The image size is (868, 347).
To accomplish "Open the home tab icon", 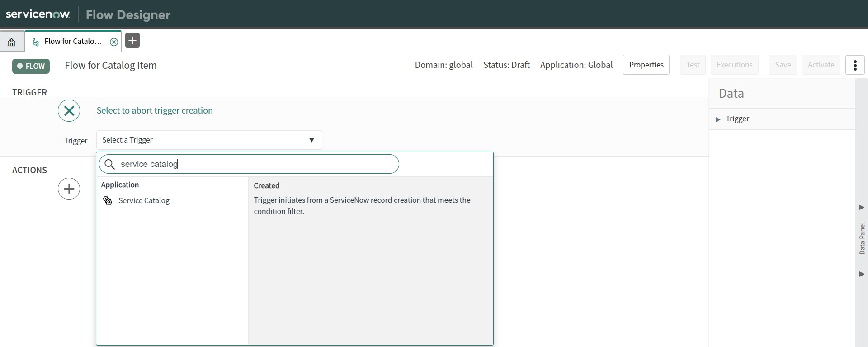I will (x=12, y=42).
